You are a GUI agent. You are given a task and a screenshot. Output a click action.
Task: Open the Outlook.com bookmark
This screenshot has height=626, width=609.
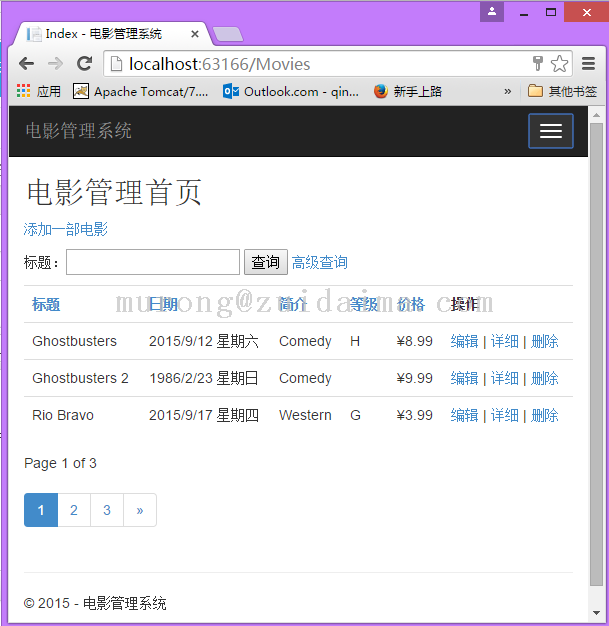(x=291, y=91)
